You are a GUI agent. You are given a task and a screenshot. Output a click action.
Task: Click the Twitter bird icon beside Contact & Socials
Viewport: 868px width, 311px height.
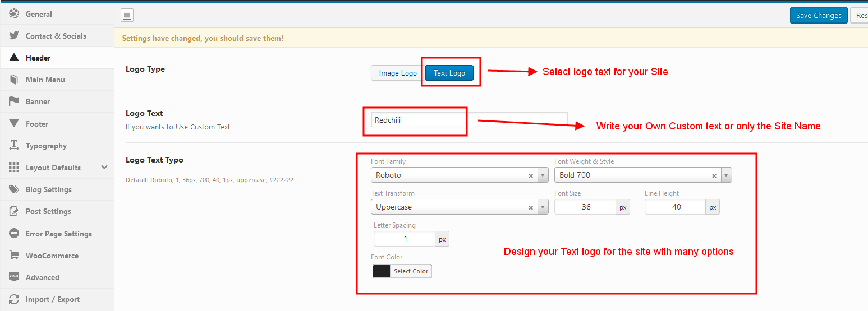(14, 36)
